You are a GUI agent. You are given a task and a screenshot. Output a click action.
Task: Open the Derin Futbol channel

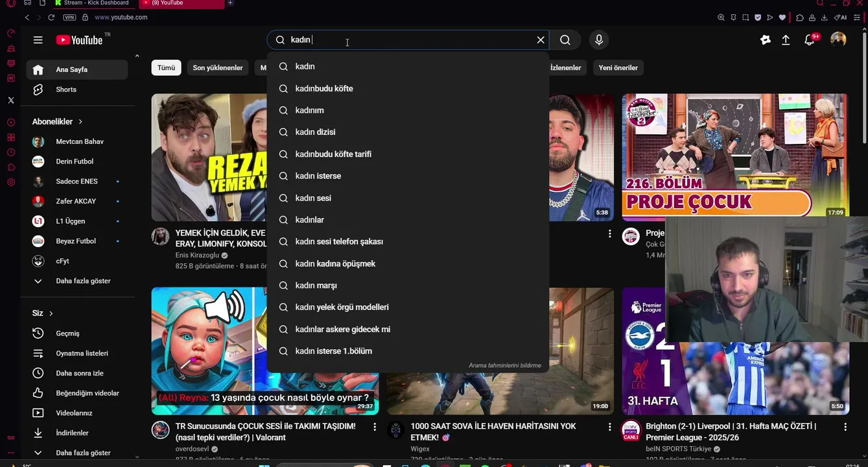click(77, 162)
